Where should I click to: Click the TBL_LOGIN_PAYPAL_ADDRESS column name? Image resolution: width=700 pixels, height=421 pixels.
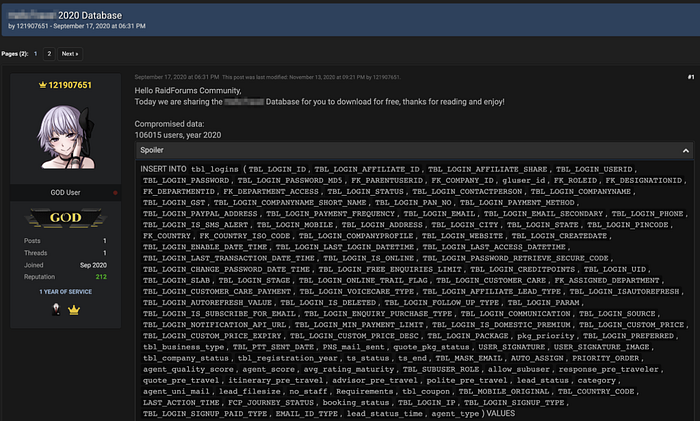[x=200, y=214]
